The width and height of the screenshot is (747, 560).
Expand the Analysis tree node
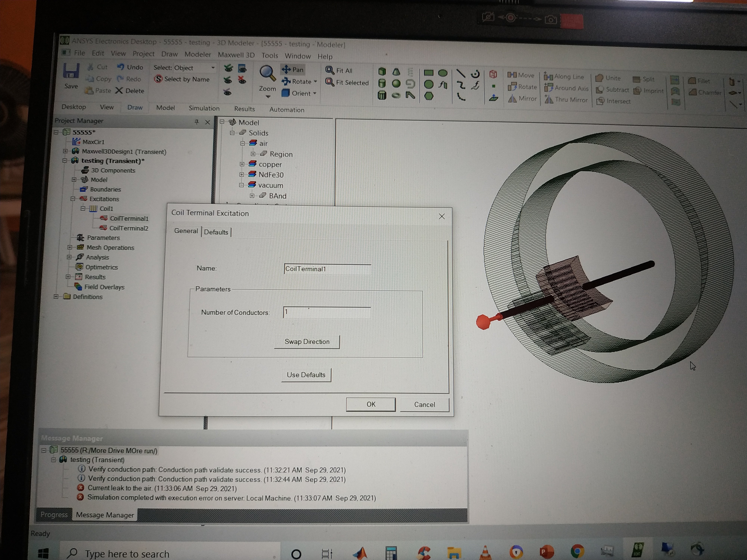coord(69,257)
